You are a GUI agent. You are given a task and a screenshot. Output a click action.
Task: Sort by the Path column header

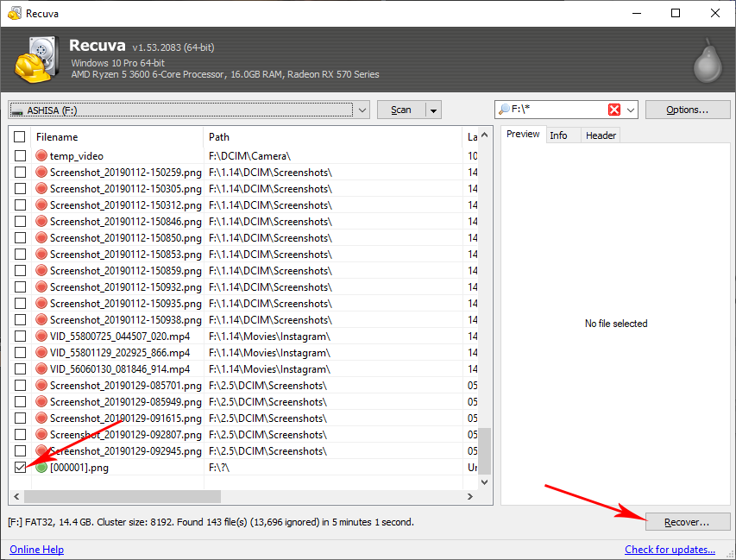pyautogui.click(x=333, y=136)
